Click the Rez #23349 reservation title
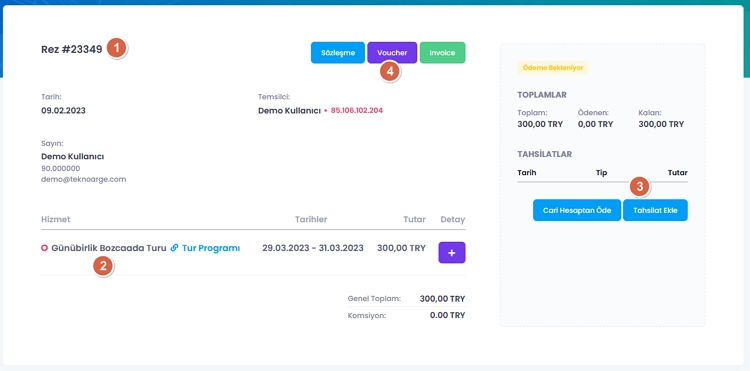 (x=72, y=49)
